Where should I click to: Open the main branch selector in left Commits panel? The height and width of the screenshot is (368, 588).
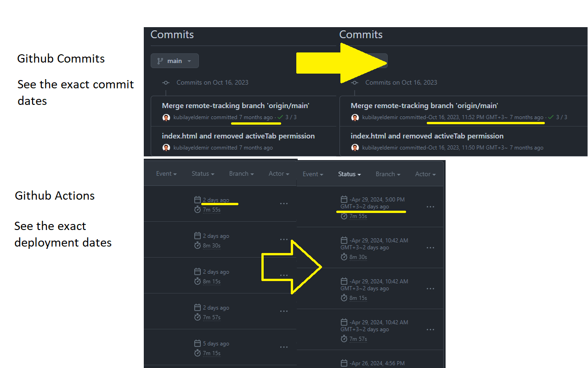175,61
